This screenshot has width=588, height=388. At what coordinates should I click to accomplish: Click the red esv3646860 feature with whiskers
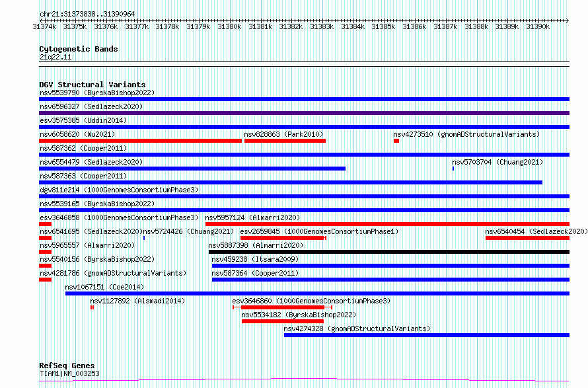click(x=282, y=307)
